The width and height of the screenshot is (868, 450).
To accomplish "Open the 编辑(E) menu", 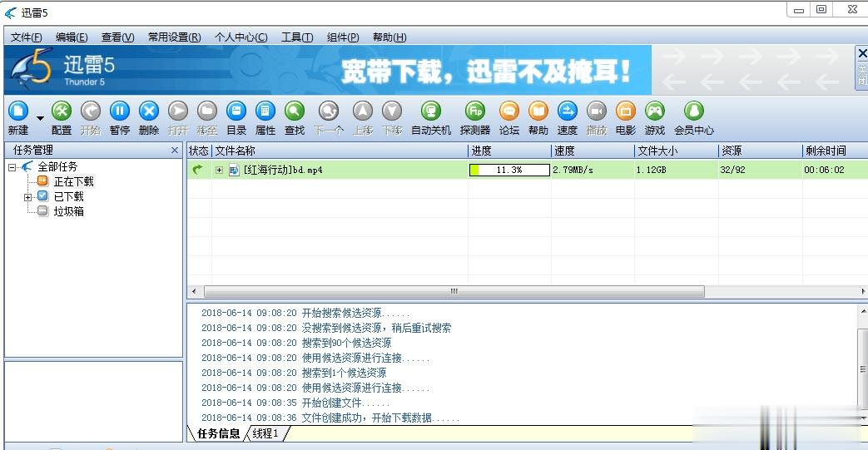I will point(72,37).
